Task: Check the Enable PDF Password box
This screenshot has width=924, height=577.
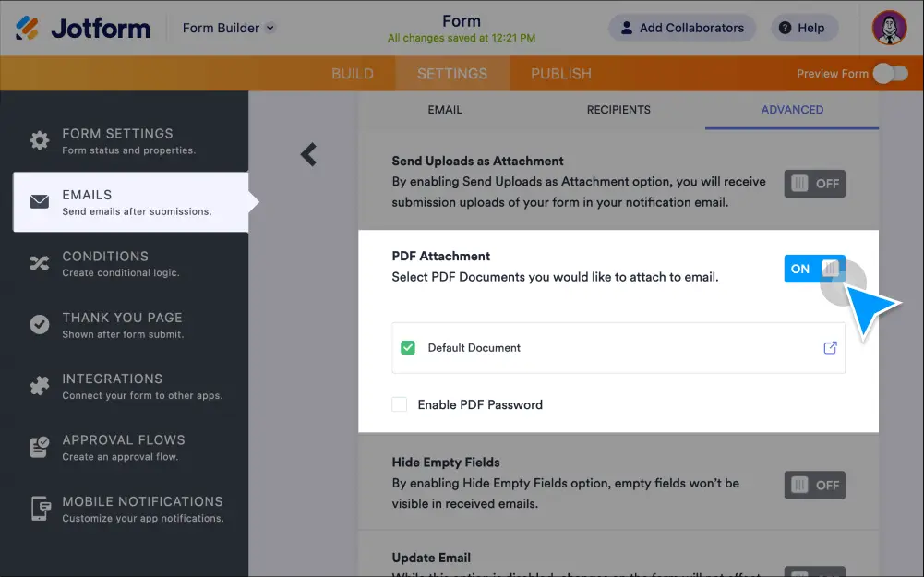Action: [402, 404]
